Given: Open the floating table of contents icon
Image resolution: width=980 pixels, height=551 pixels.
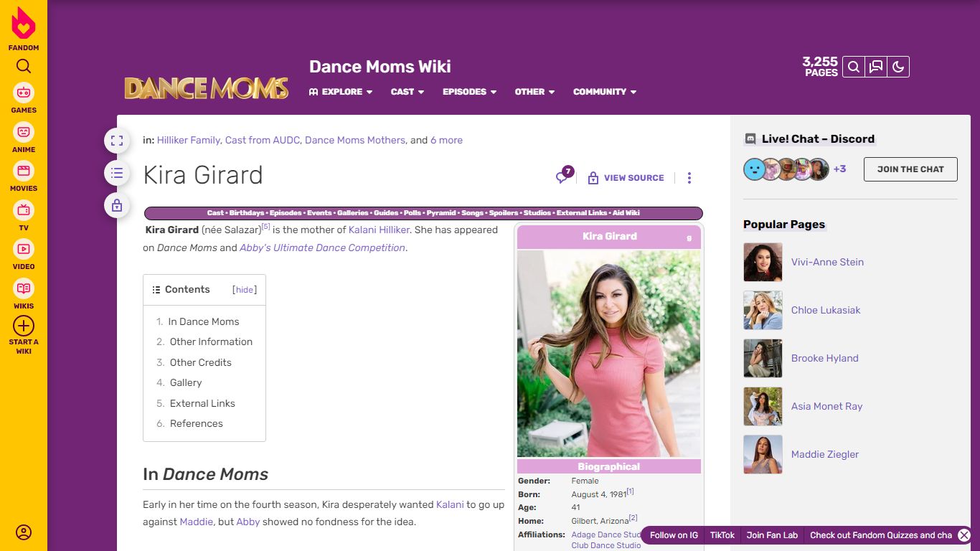Looking at the screenshot, I should point(117,173).
